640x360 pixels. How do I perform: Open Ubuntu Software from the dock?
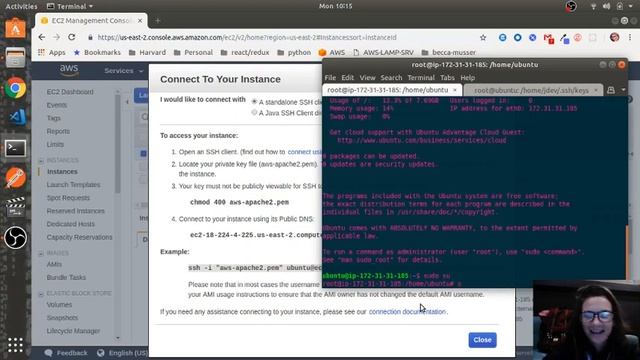click(15, 28)
